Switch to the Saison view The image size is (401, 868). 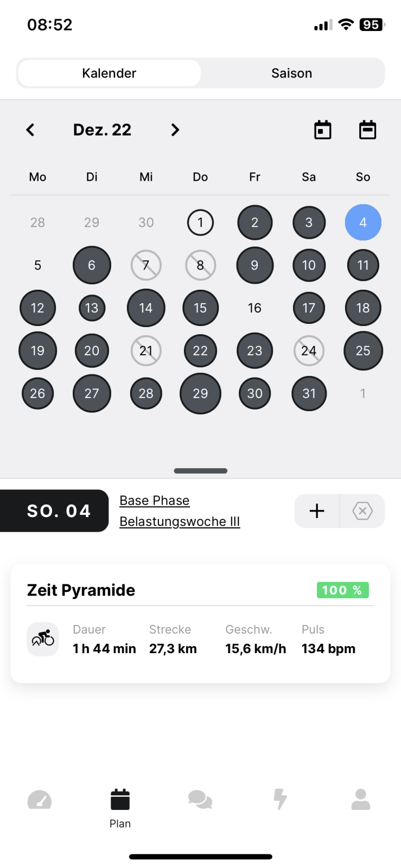291,73
